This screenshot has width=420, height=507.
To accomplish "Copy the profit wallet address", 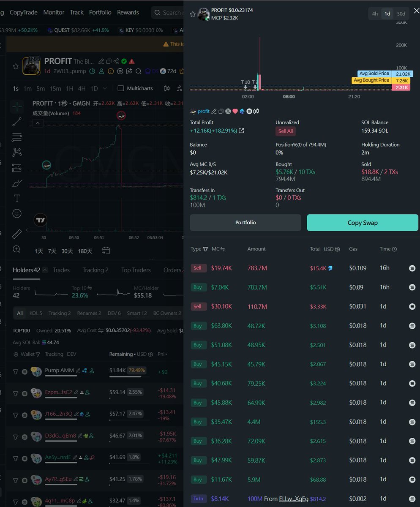I will pos(221,111).
